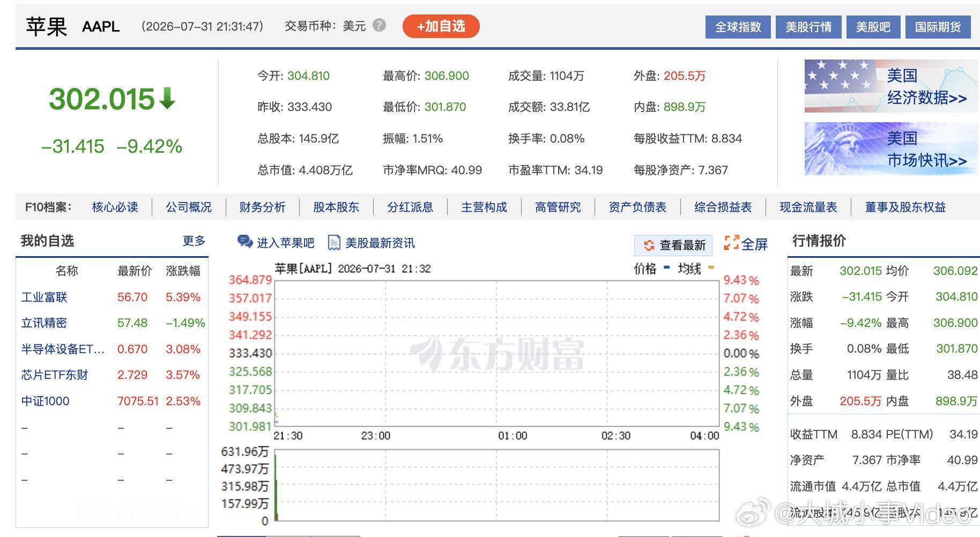This screenshot has width=980, height=537.
Task: Select 分红派息 tab
Action: pyautogui.click(x=410, y=207)
